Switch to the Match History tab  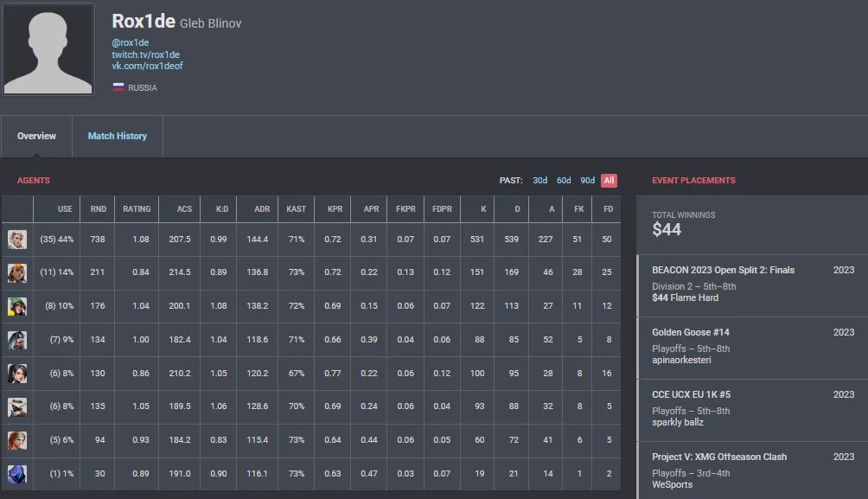tap(118, 137)
